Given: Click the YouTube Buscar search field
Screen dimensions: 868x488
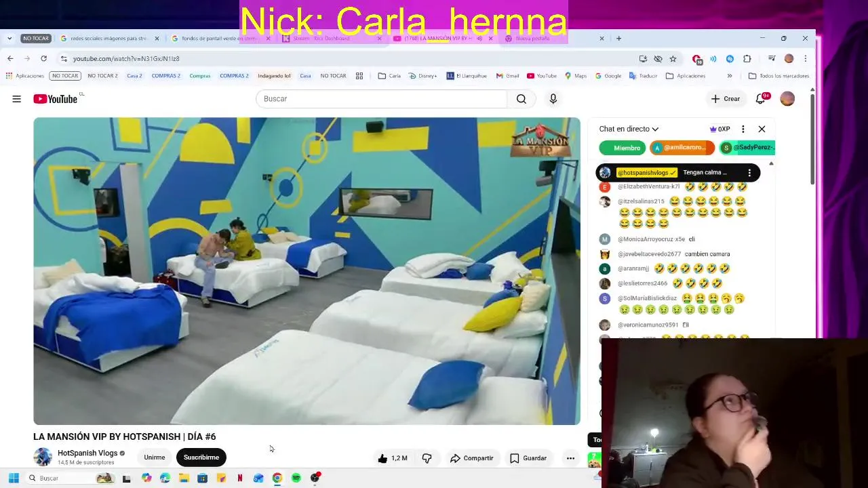Looking at the screenshot, I should (x=381, y=99).
